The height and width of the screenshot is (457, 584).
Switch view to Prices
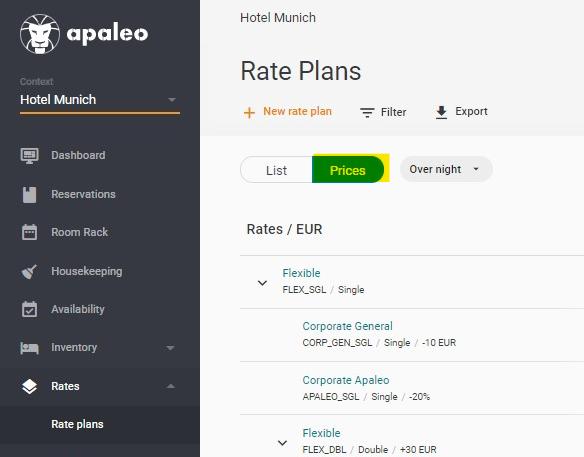tap(347, 170)
